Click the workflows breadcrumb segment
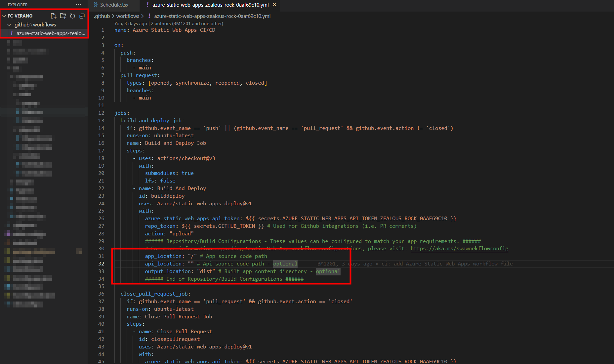Screen dimensions: 614x364 tap(128, 16)
